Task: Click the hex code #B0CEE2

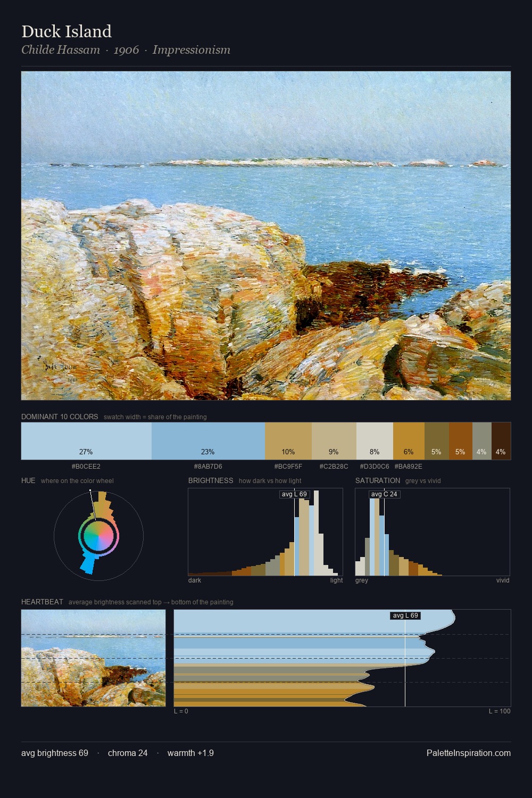Action: 86,467
